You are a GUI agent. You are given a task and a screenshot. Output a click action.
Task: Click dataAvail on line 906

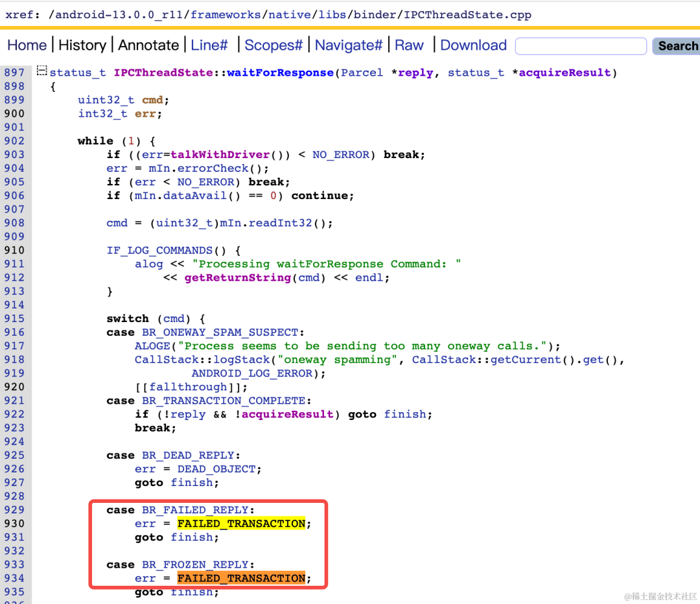pos(195,196)
